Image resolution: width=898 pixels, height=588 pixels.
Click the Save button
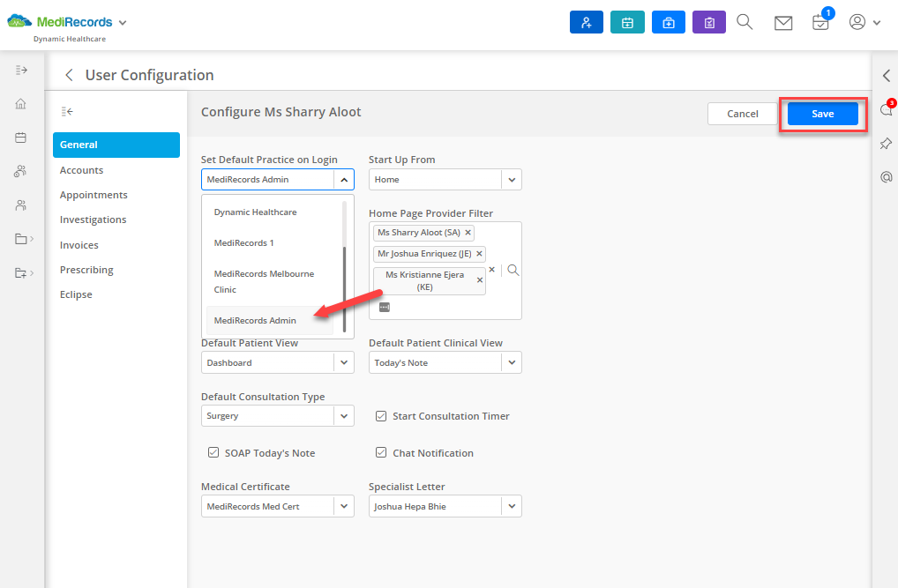click(x=822, y=114)
